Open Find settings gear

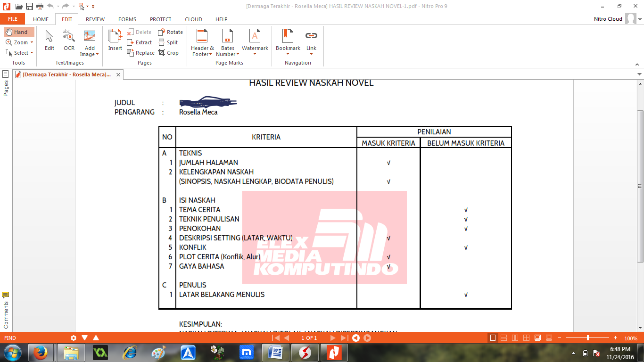pos(74,338)
